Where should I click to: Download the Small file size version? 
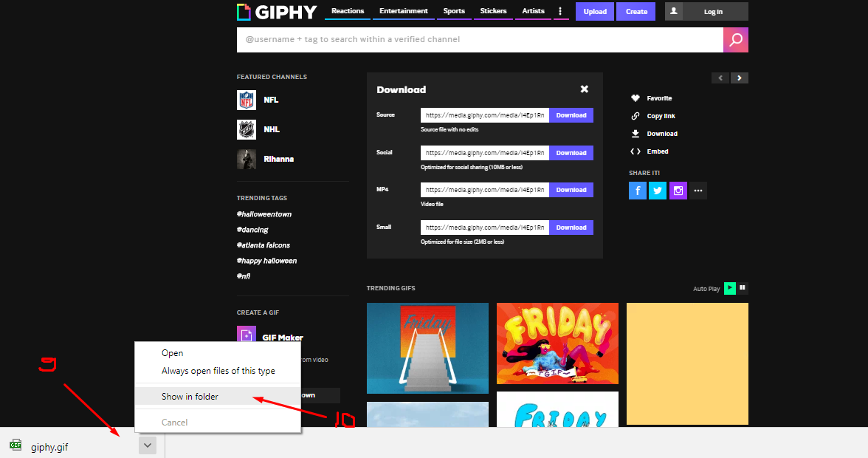pyautogui.click(x=571, y=228)
